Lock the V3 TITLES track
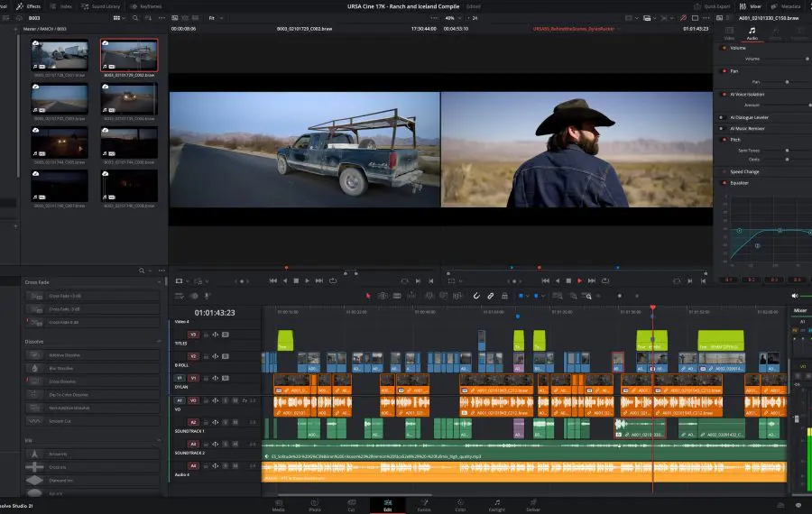This screenshot has width=812, height=514. [x=206, y=335]
